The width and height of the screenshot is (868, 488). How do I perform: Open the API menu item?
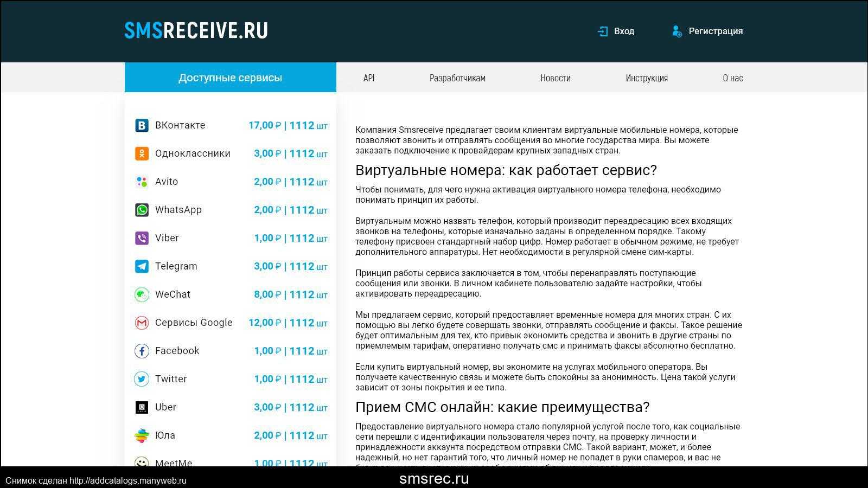[369, 78]
